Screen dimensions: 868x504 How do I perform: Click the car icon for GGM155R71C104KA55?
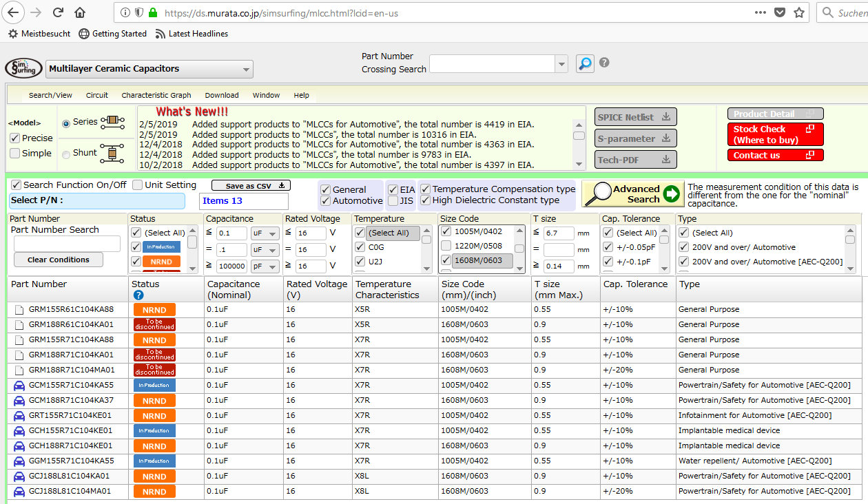[x=19, y=461]
